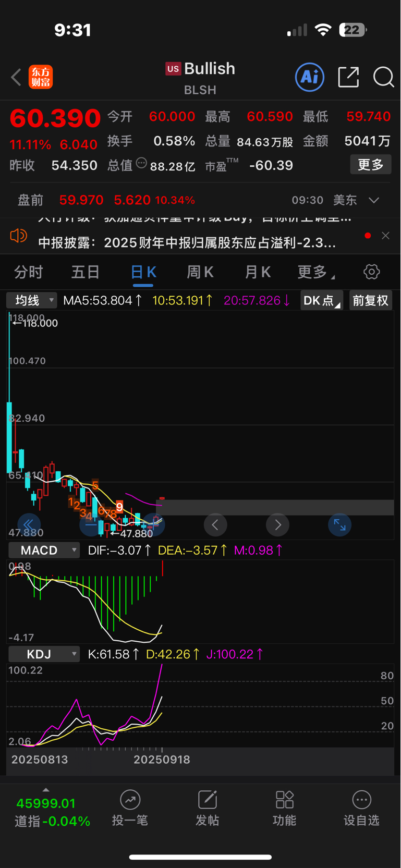Move chart cursor left arrow
Image resolution: width=401 pixels, height=868 pixels.
[x=215, y=525]
